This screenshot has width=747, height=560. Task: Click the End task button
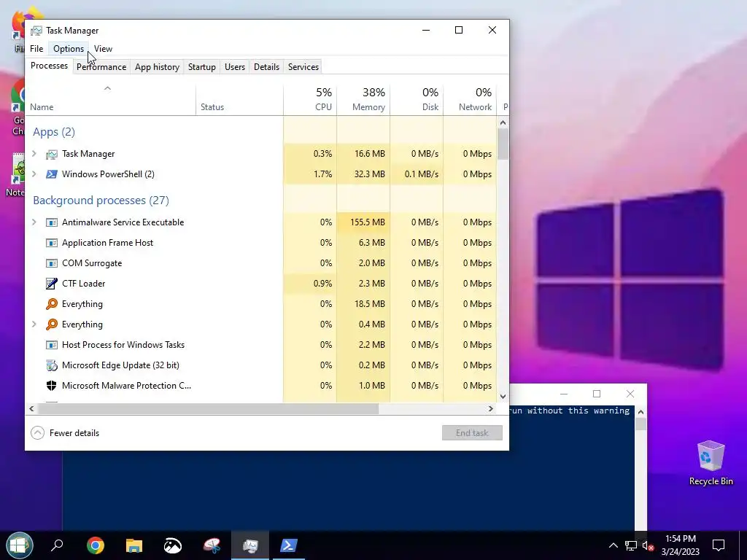click(x=472, y=433)
